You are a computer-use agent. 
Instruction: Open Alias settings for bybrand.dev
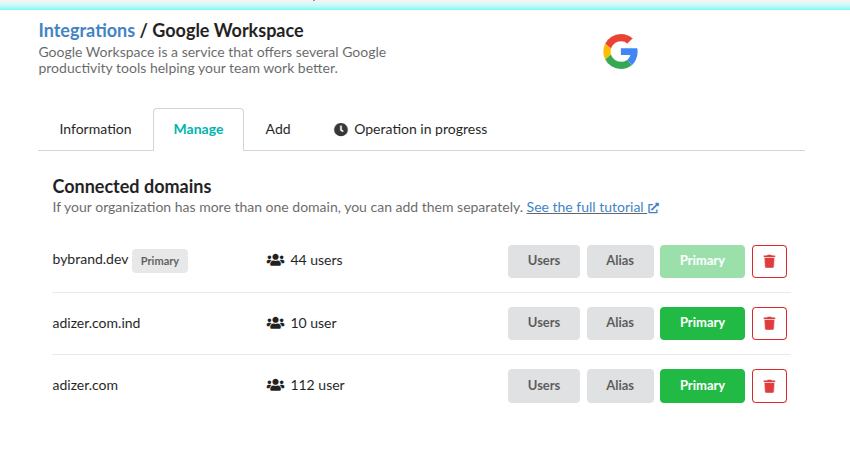620,261
